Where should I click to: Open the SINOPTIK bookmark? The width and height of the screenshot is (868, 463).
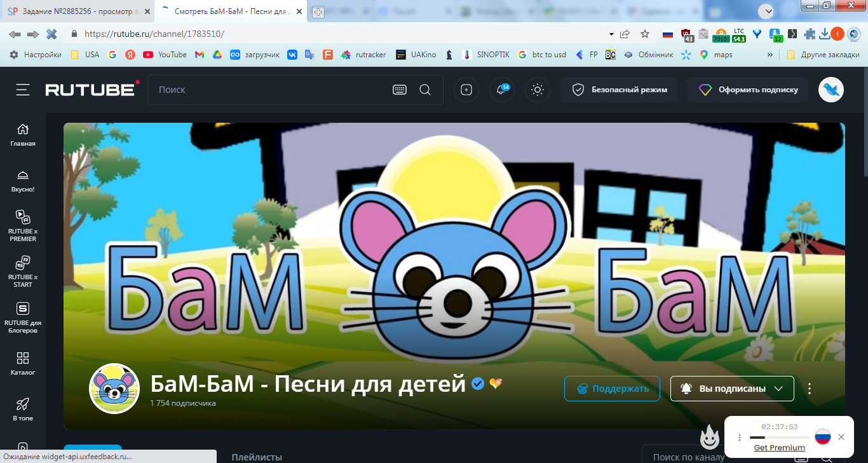487,55
